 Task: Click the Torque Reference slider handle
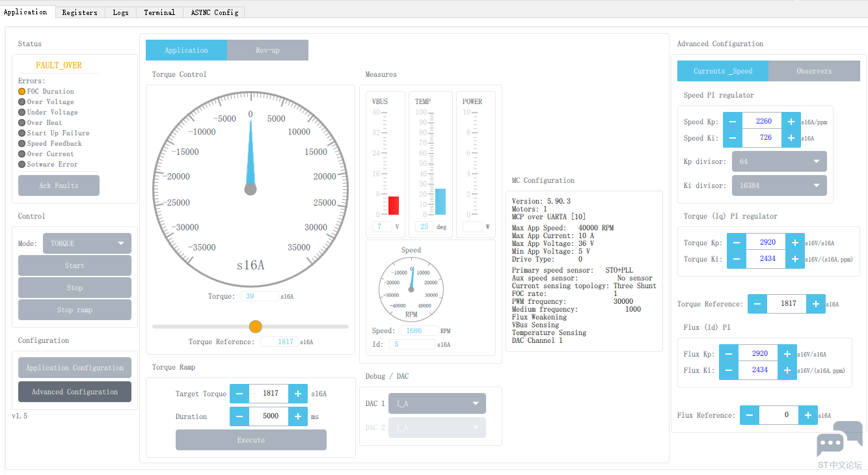pos(256,327)
